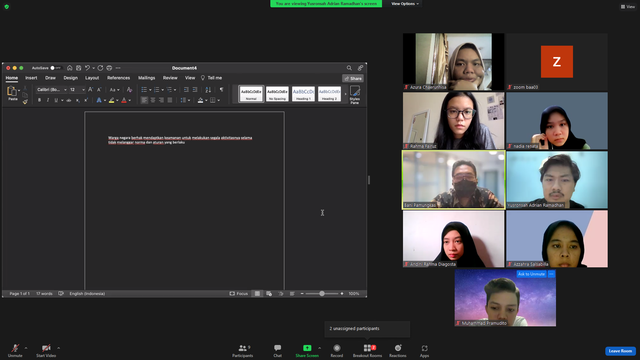This screenshot has width=640, height=360.
Task: Open Zoom View button top right
Action: click(628, 7)
